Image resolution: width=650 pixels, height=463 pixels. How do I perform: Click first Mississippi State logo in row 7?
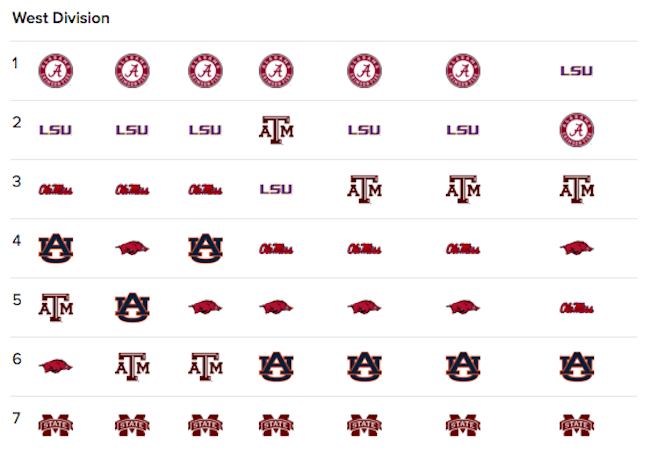(x=56, y=425)
